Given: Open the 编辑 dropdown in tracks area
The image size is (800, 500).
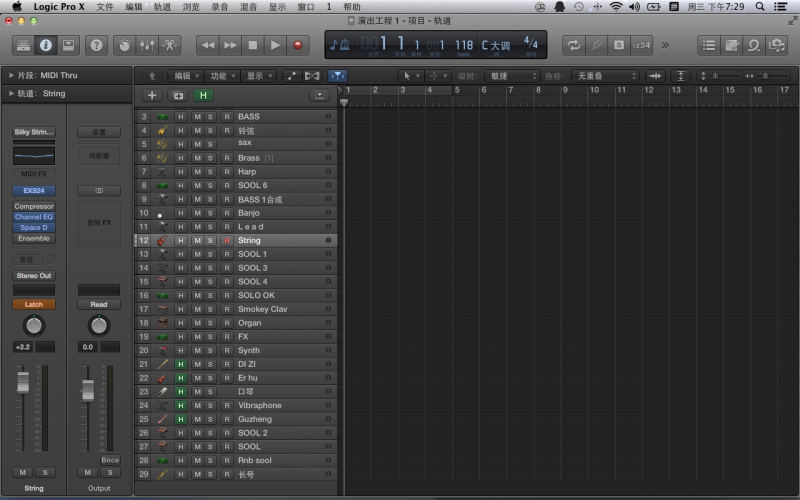Looking at the screenshot, I should (184, 76).
